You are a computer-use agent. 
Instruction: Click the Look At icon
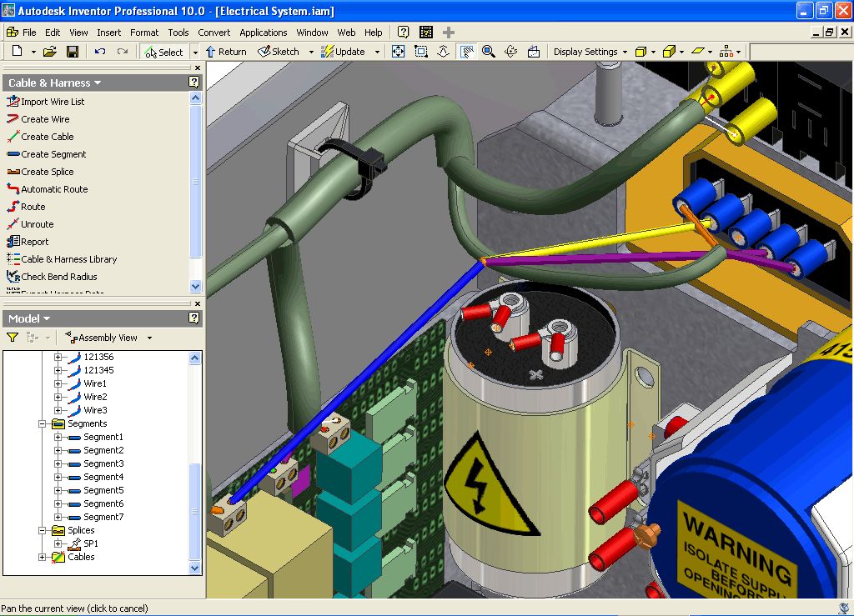tap(534, 51)
